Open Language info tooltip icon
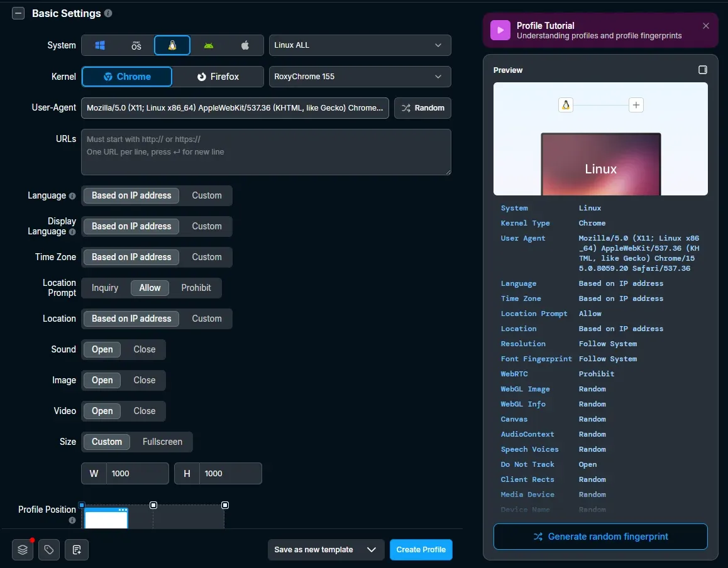This screenshot has width=728, height=568. [72, 196]
